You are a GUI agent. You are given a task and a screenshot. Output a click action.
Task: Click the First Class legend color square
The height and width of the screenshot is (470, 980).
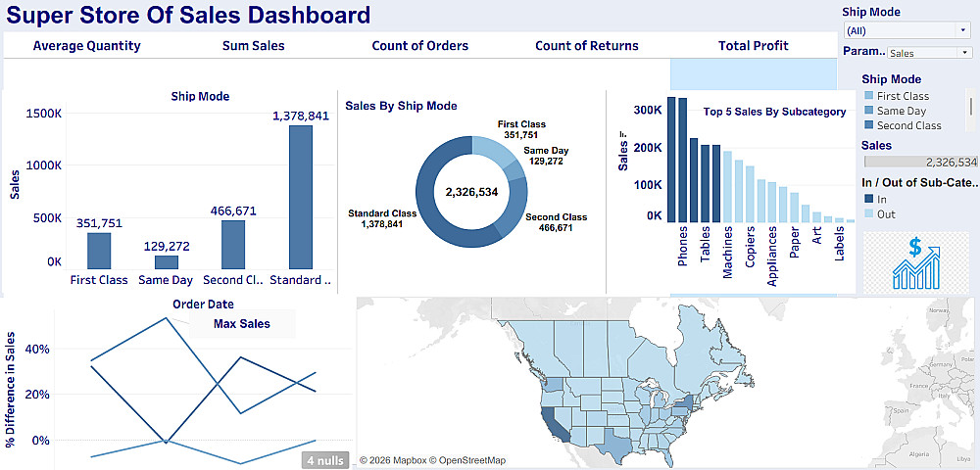[868, 96]
